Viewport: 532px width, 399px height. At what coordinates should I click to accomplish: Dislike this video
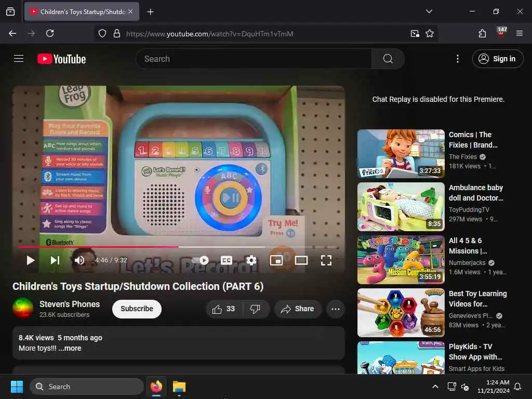[256, 309]
